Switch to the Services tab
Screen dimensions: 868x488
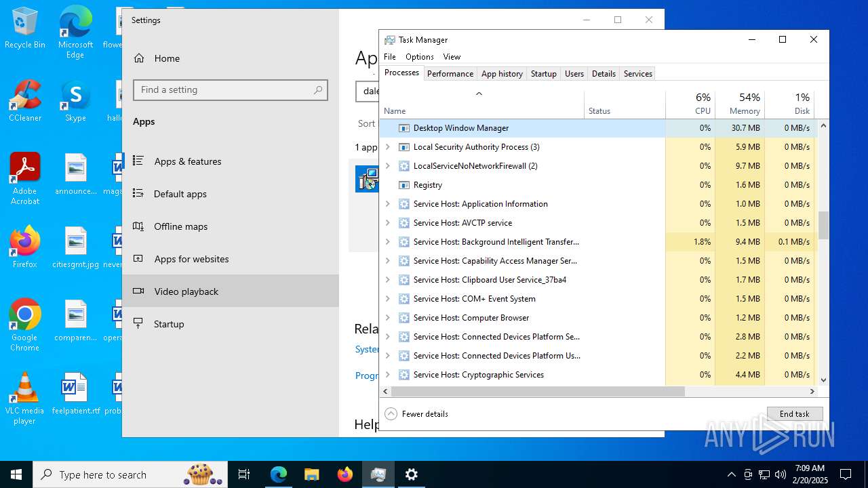(x=638, y=74)
